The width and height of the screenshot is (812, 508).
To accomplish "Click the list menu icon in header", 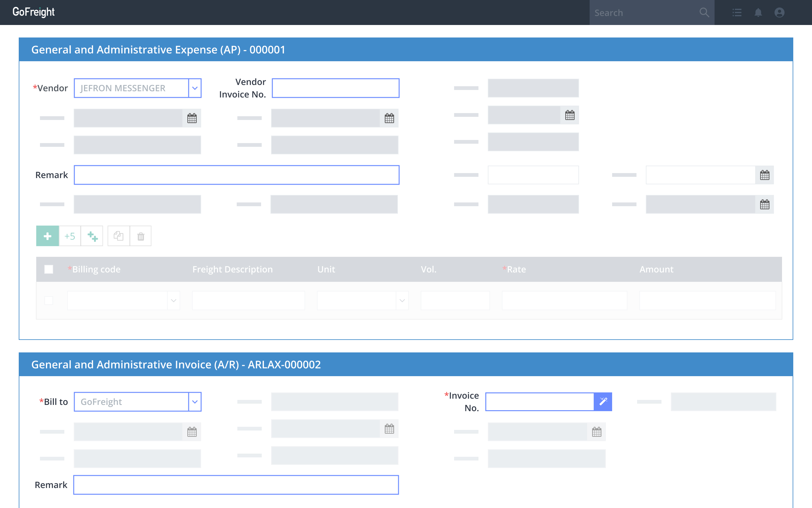I will coord(737,12).
